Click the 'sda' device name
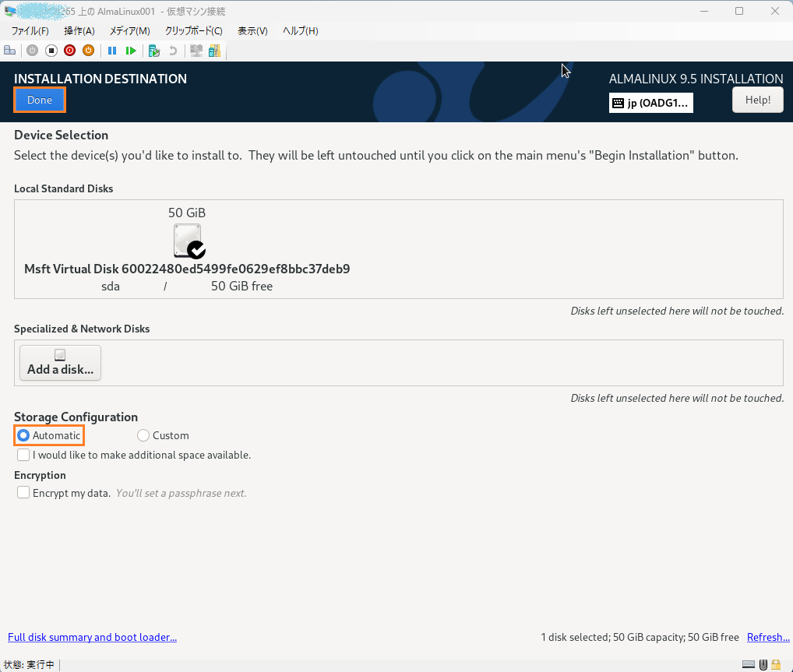Viewport: 793px width, 672px height. pyautogui.click(x=111, y=287)
